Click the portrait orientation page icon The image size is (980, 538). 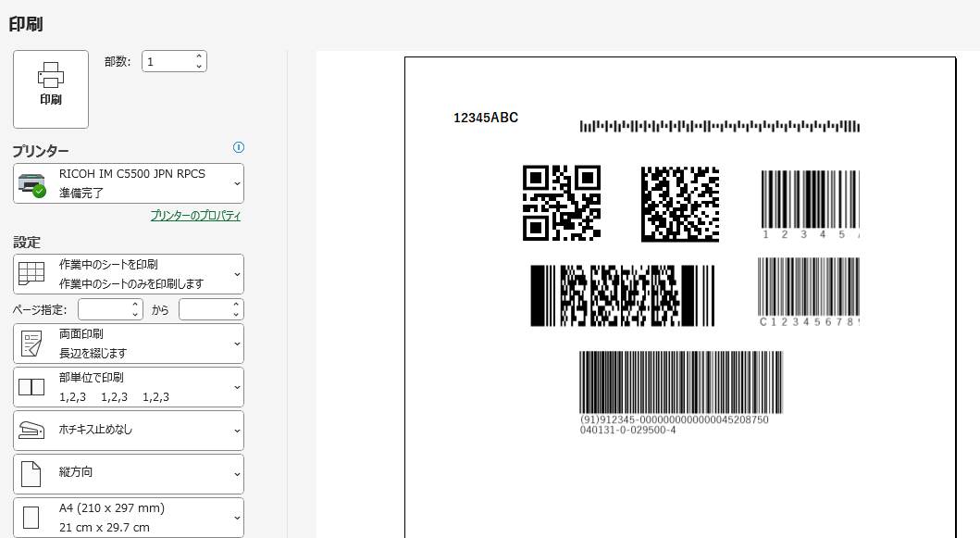coord(31,474)
